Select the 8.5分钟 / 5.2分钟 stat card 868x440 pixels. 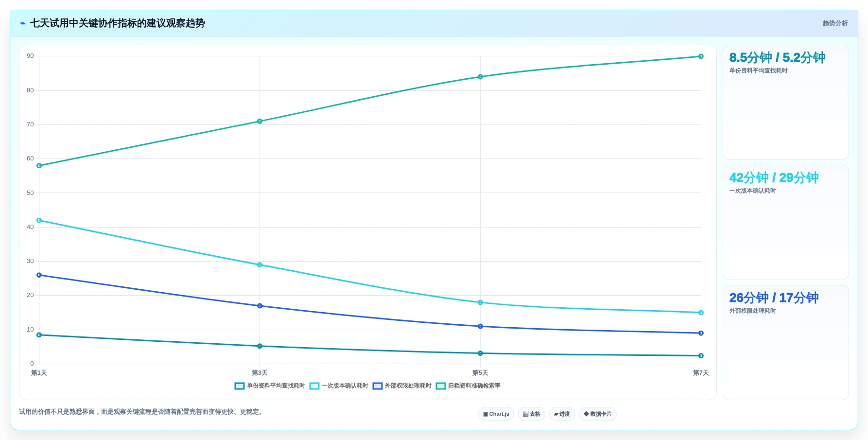pyautogui.click(x=786, y=103)
